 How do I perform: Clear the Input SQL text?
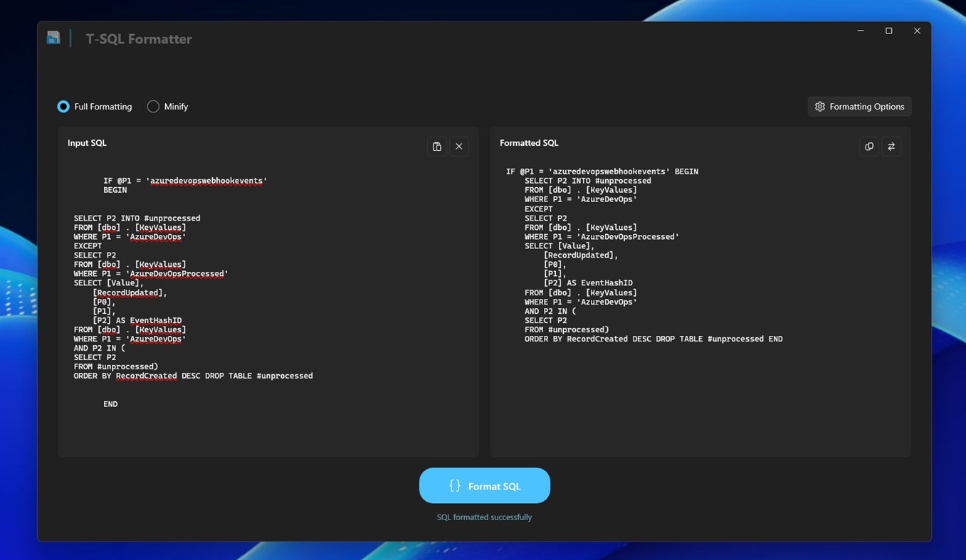point(459,147)
